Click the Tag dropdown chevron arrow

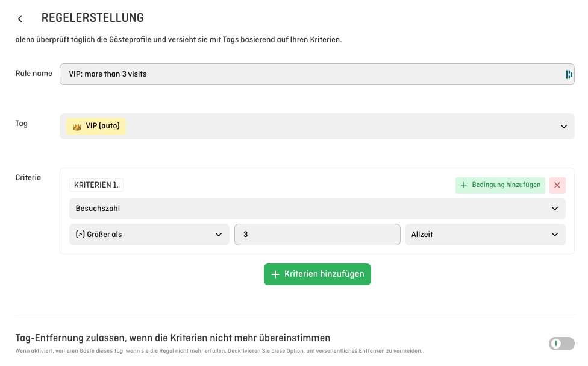click(x=563, y=127)
